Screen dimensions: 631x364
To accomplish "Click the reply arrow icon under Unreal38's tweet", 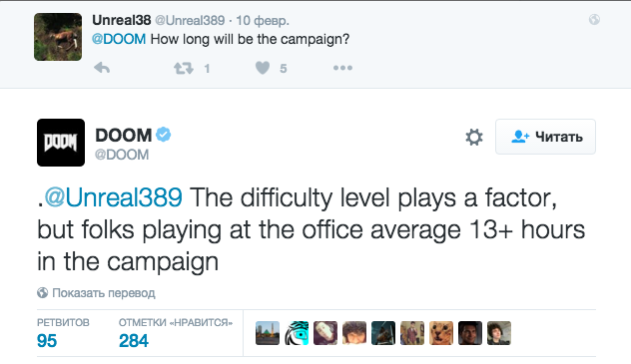I will [102, 68].
